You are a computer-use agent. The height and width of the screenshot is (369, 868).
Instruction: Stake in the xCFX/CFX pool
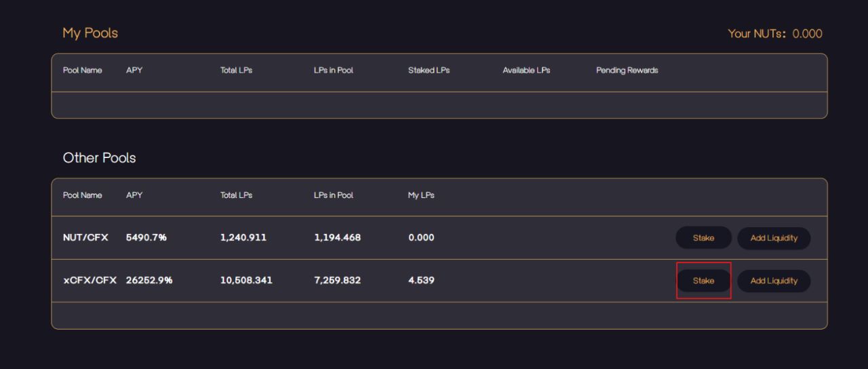[x=703, y=281]
